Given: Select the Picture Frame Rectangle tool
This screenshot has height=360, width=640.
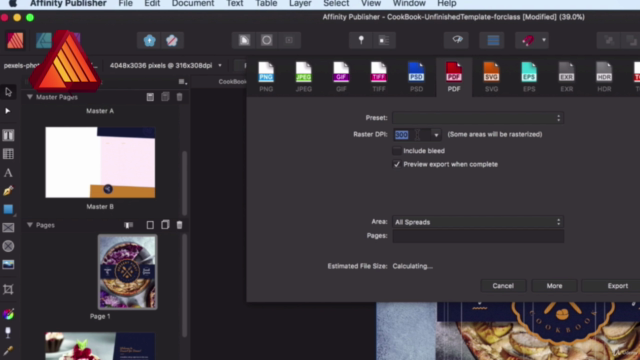Looking at the screenshot, I should tap(8, 228).
